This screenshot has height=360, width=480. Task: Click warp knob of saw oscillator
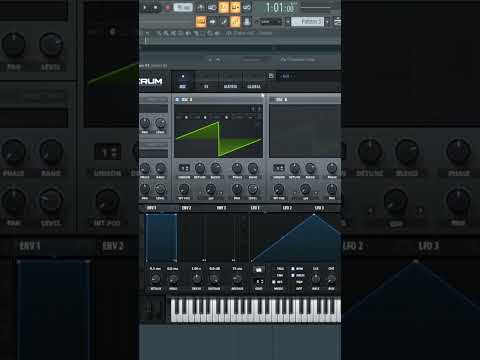coord(211,189)
